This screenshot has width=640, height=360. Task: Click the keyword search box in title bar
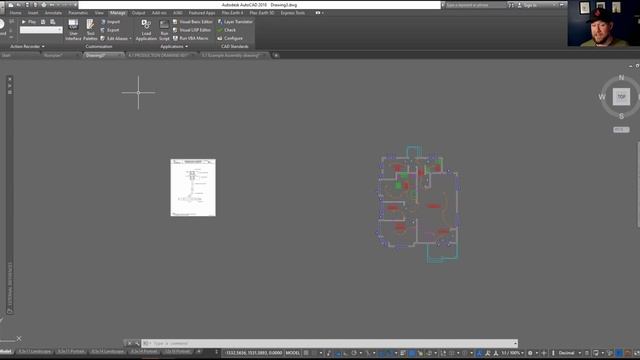(x=476, y=5)
